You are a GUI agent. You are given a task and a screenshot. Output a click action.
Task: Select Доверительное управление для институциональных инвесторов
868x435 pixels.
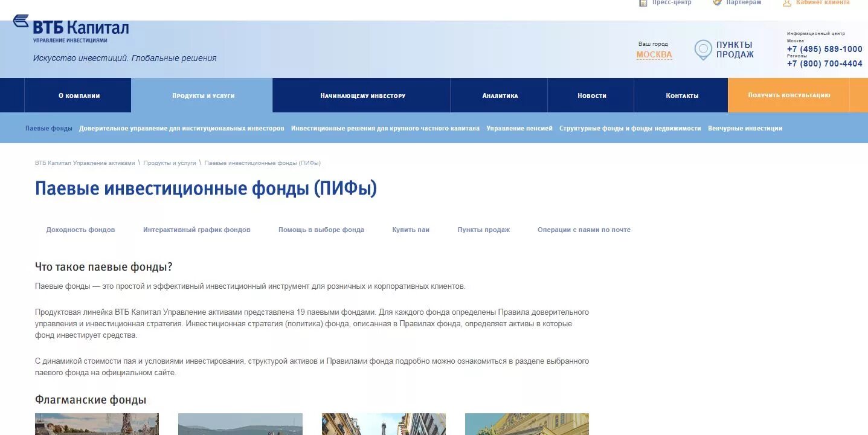tap(182, 128)
